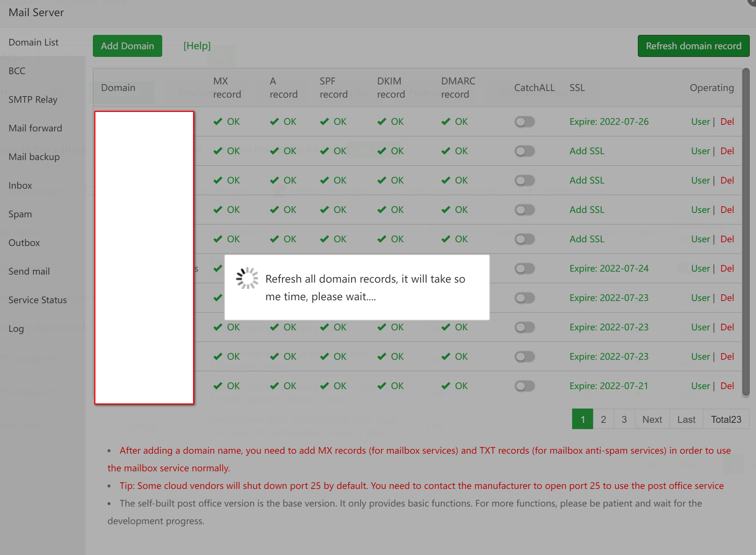Click the vertical scrollbar of domain table

[745, 231]
